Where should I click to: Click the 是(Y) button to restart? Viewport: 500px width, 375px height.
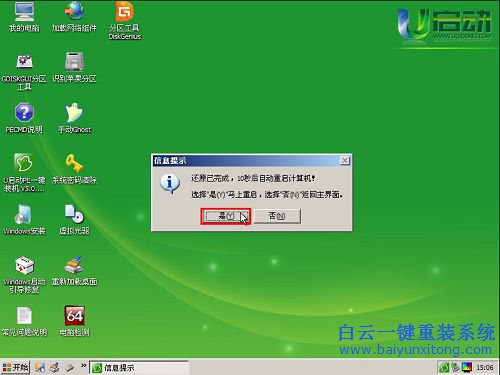[x=226, y=216]
